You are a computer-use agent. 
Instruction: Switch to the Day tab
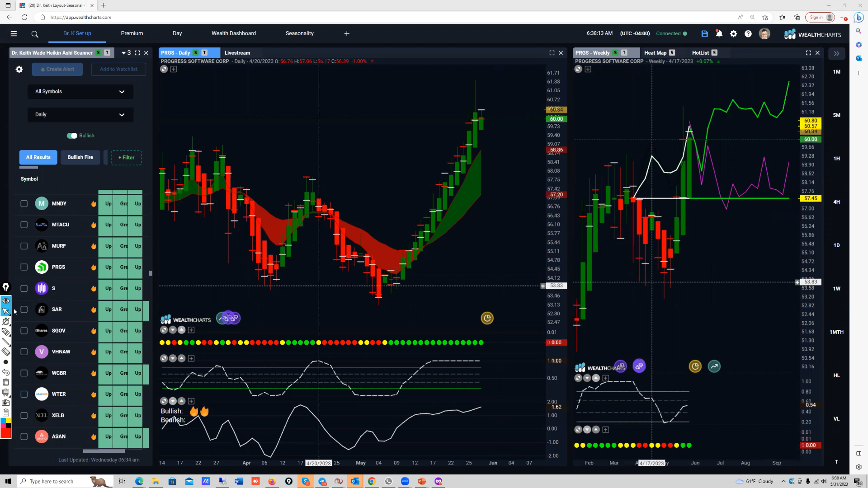[177, 33]
